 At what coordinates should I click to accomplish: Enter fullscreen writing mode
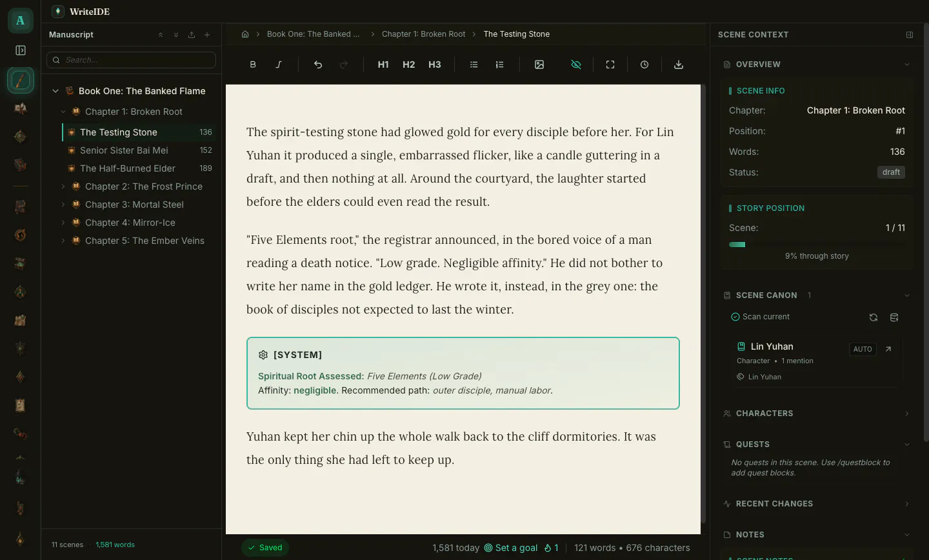[x=610, y=65]
